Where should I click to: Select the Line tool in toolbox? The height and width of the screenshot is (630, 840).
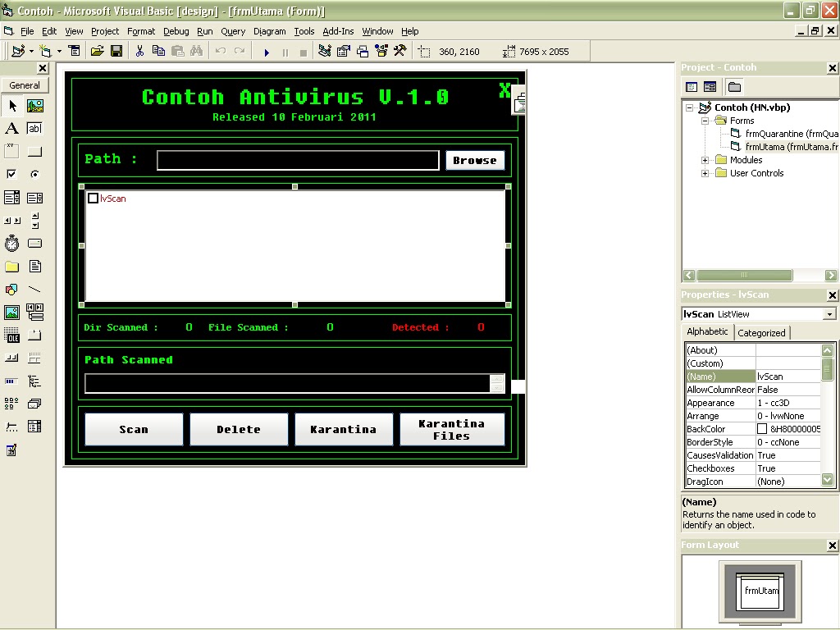[x=34, y=290]
